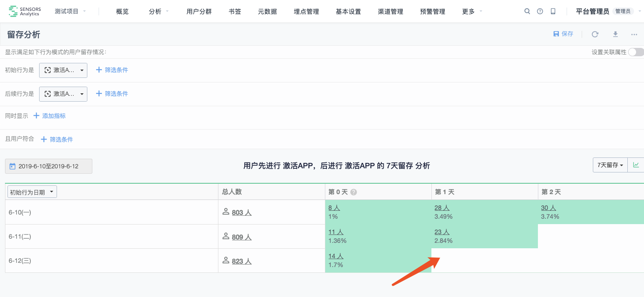Open the 初始行为日期 grouping dropdown

pos(32,192)
